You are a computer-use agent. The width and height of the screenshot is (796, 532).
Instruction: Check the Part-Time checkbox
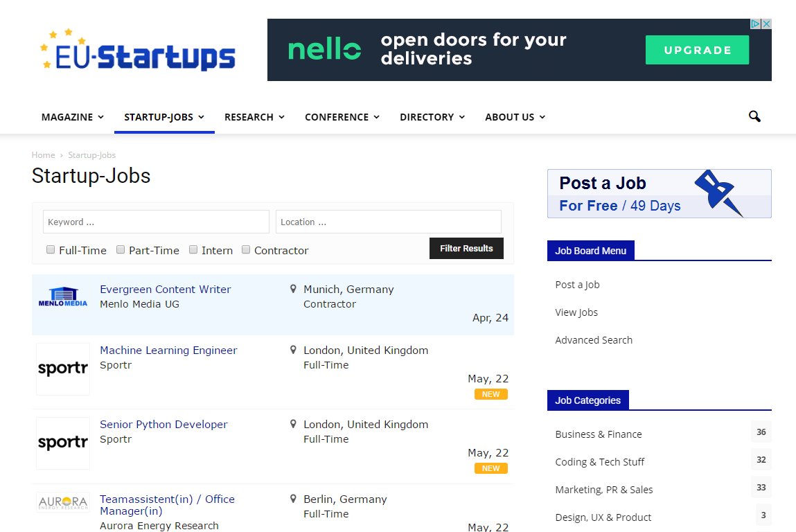(x=121, y=249)
